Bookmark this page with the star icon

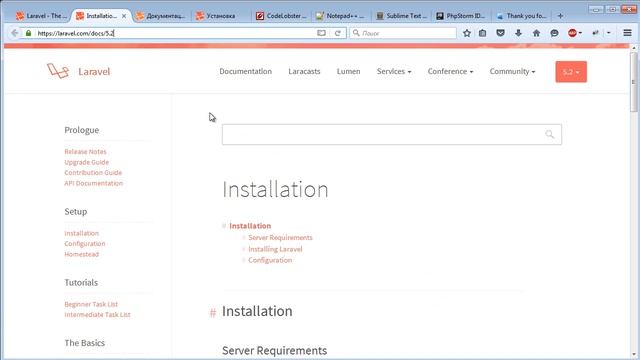coord(467,33)
